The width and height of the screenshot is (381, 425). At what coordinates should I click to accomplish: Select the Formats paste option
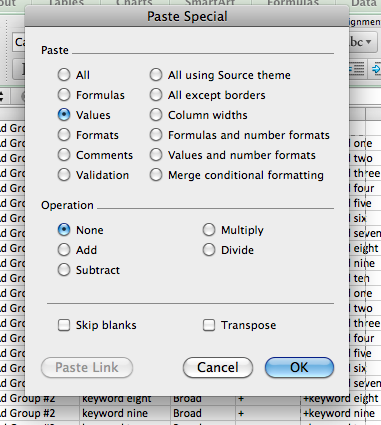64,135
